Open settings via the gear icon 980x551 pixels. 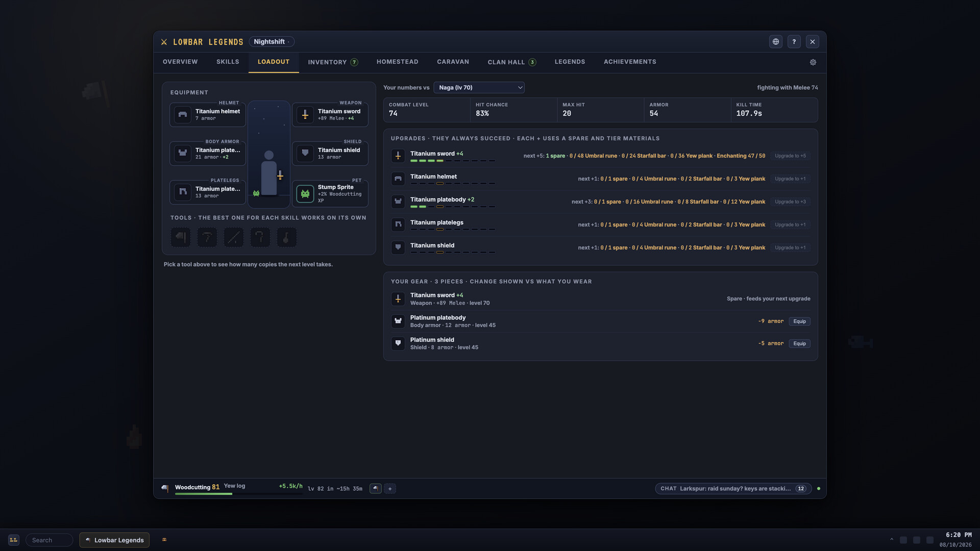pyautogui.click(x=813, y=62)
